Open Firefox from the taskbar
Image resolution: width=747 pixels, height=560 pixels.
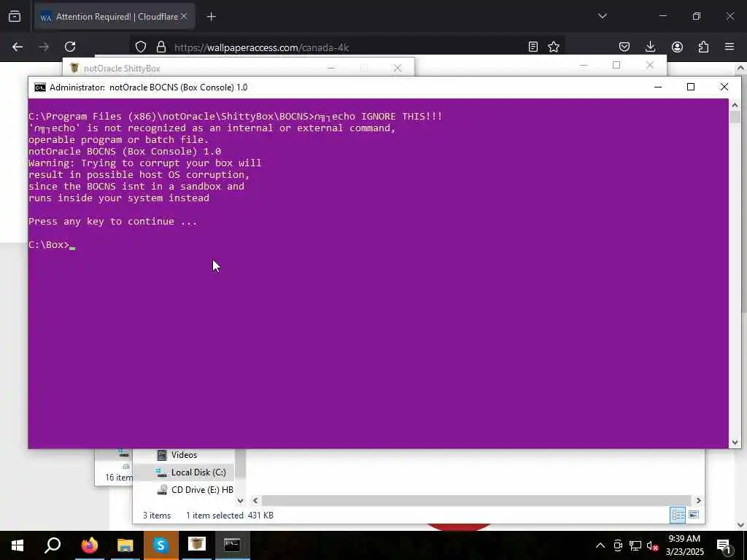(x=89, y=545)
